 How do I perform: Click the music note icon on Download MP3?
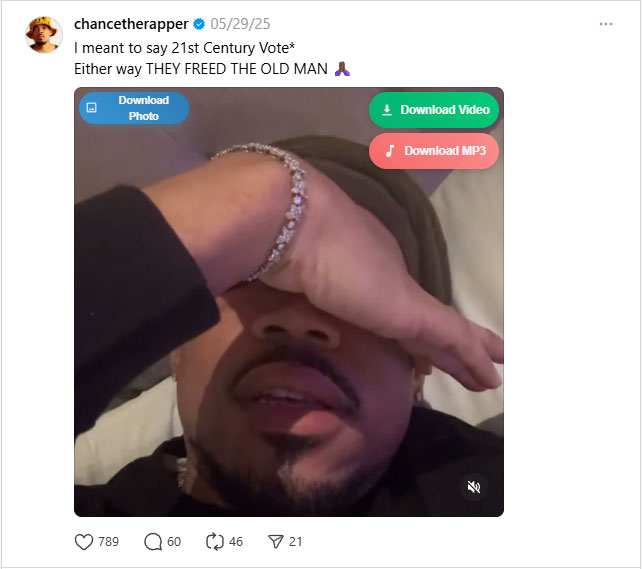(x=390, y=151)
